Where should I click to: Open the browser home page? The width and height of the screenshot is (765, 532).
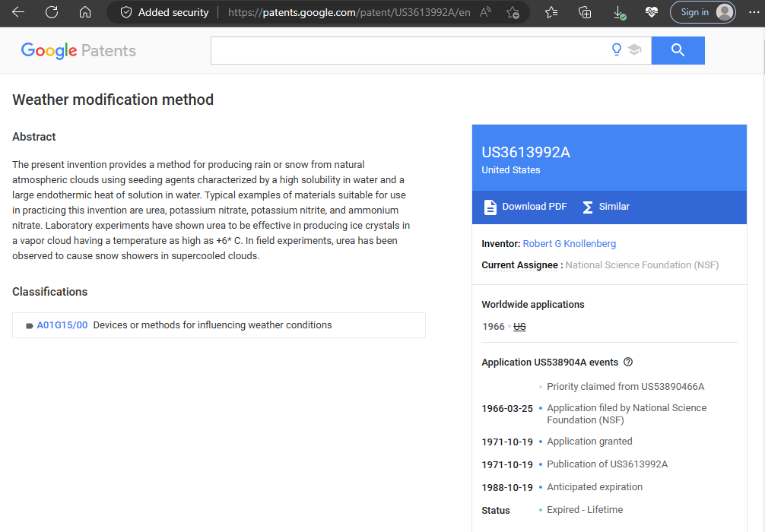pos(85,12)
